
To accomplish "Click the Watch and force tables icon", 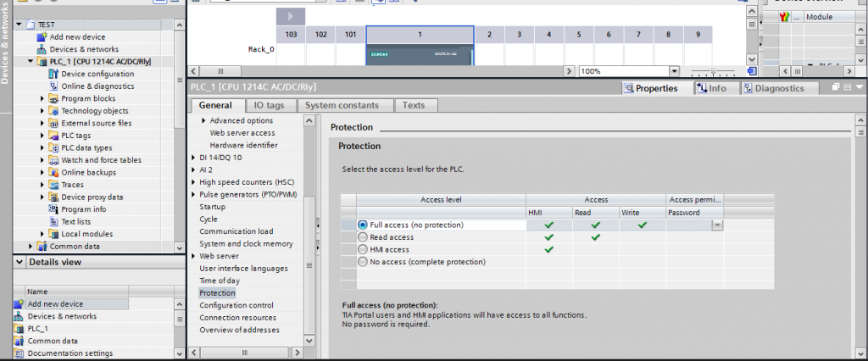I will coord(53,160).
